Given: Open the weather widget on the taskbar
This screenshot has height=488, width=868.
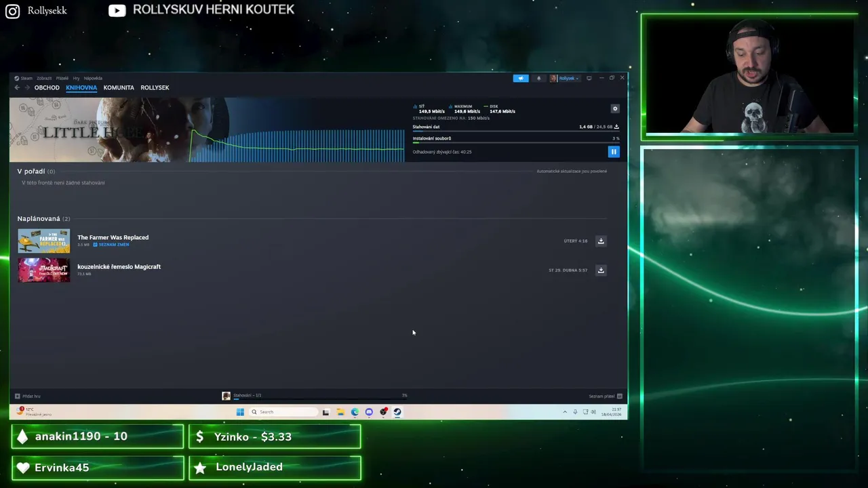Looking at the screenshot, I should pos(35,411).
